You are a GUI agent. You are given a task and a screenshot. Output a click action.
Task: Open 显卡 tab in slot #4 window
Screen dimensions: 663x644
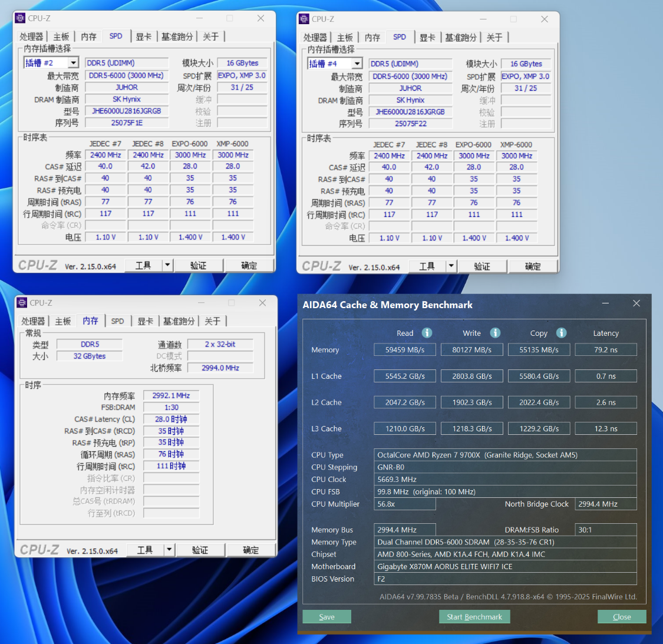(x=427, y=38)
